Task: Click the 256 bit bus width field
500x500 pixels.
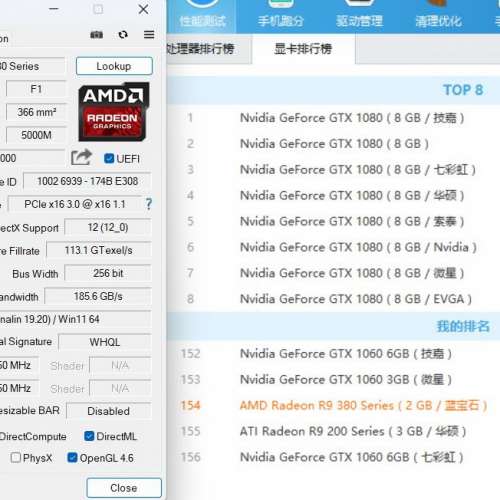Action: [108, 273]
